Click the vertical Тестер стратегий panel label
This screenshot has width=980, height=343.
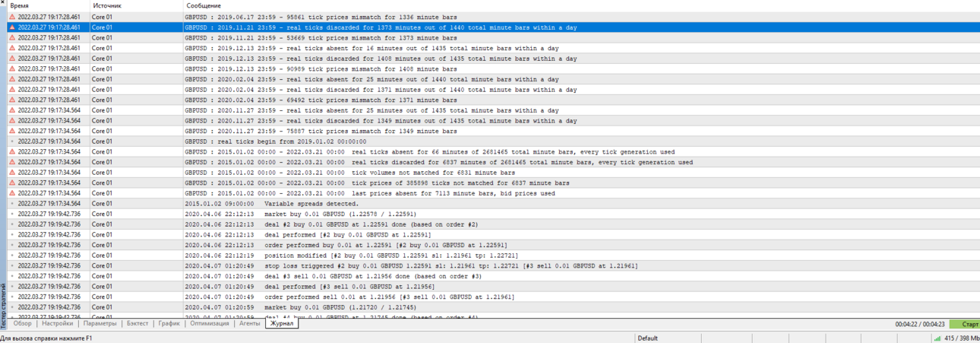point(3,305)
